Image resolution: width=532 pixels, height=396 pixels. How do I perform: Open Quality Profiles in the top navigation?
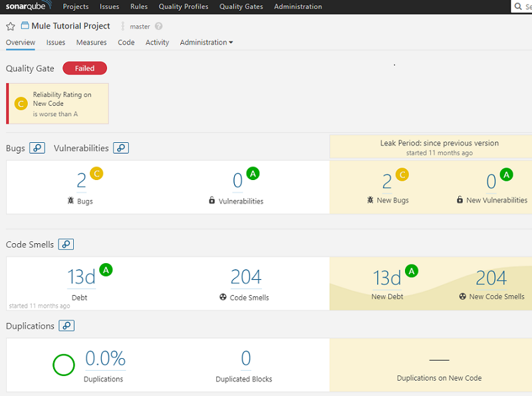tap(184, 7)
